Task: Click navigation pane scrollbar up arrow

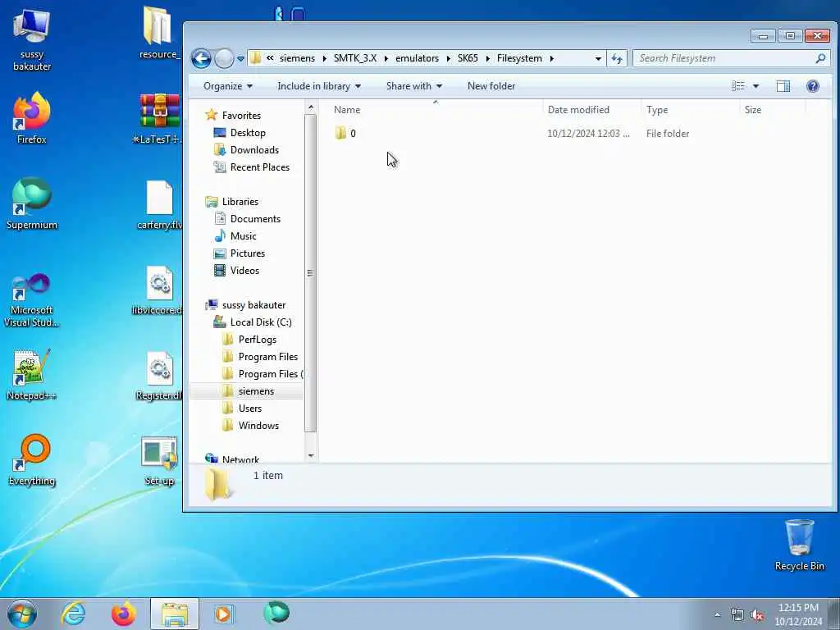Action: tap(311, 107)
